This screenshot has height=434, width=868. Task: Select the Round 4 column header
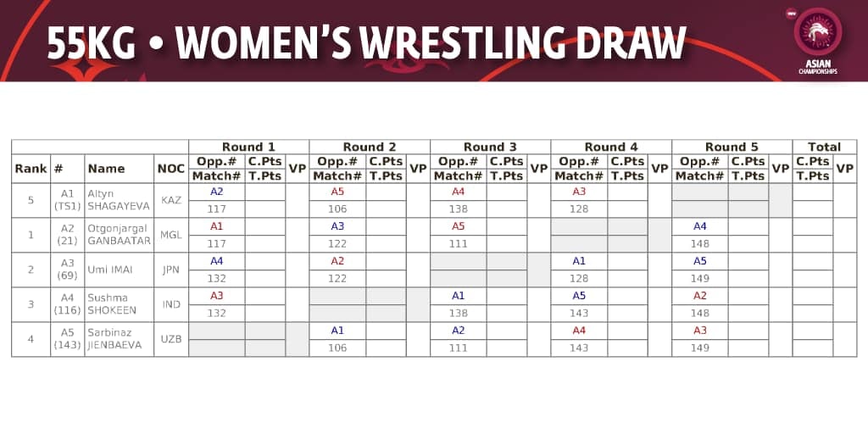tap(611, 147)
